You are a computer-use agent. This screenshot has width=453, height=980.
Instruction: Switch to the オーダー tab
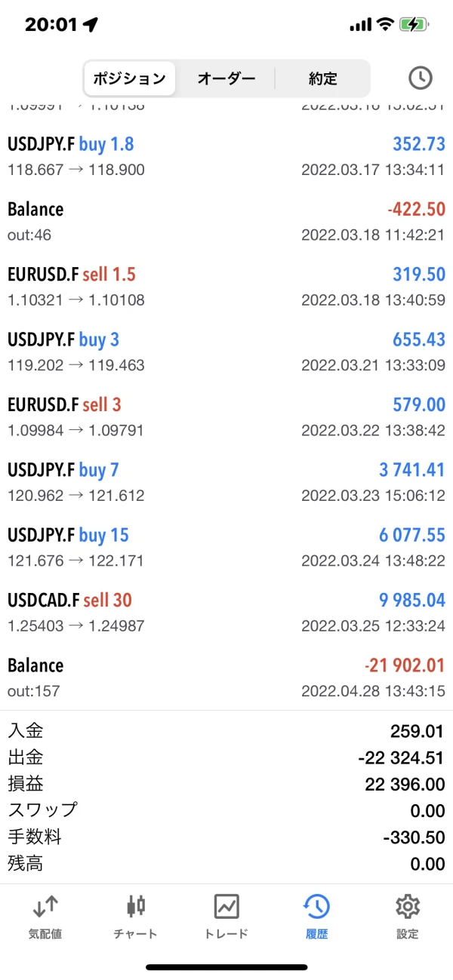(x=226, y=78)
